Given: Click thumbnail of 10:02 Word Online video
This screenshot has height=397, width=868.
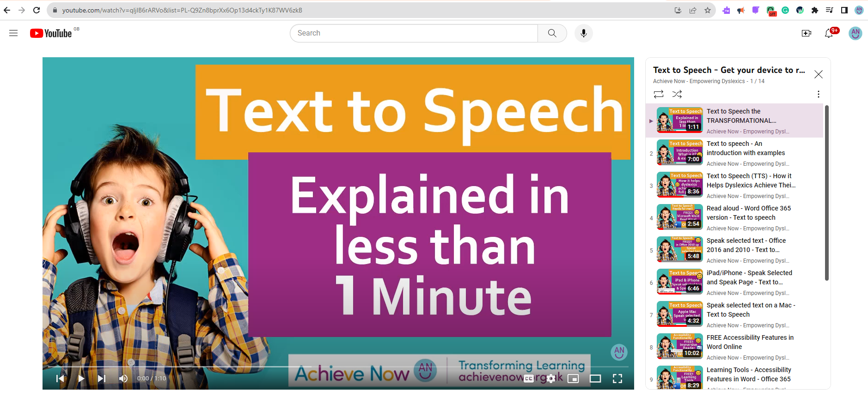Looking at the screenshot, I should [x=679, y=346].
